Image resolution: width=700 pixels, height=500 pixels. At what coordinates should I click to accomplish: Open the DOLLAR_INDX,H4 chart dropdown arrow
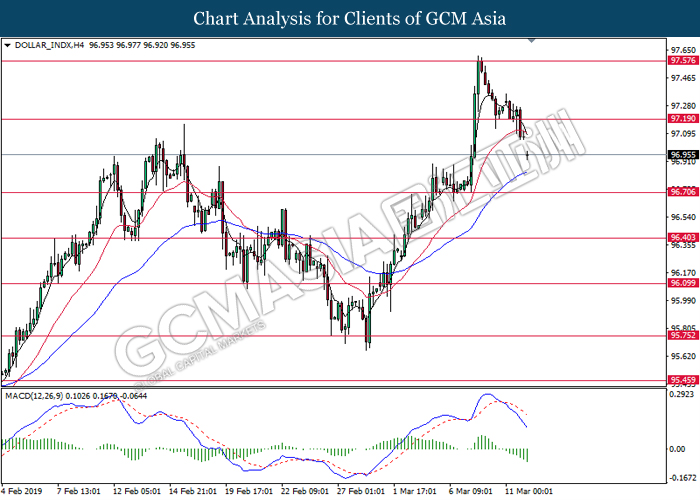7,45
